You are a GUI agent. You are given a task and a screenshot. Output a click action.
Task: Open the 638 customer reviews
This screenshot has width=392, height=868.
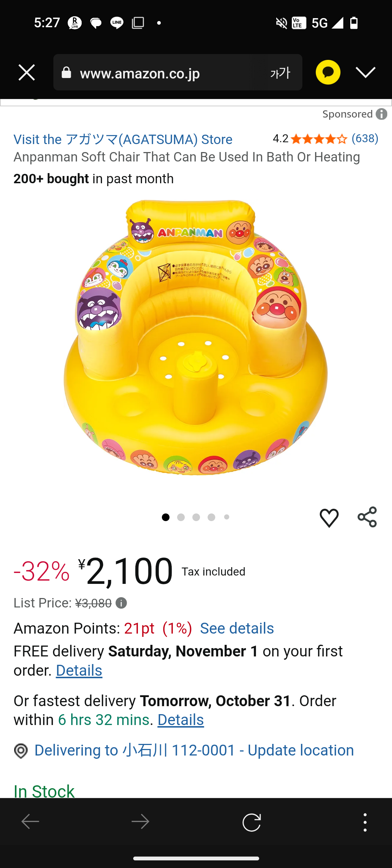pos(365,138)
